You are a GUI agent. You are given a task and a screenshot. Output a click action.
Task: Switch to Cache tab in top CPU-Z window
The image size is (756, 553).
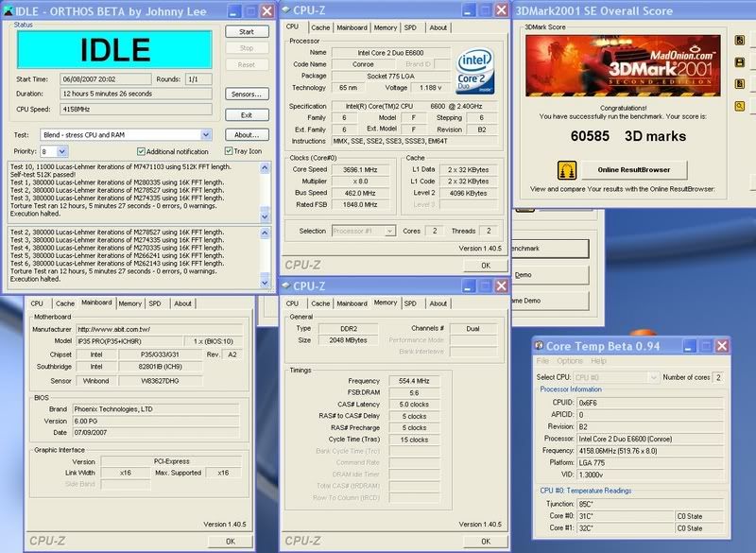pos(320,28)
